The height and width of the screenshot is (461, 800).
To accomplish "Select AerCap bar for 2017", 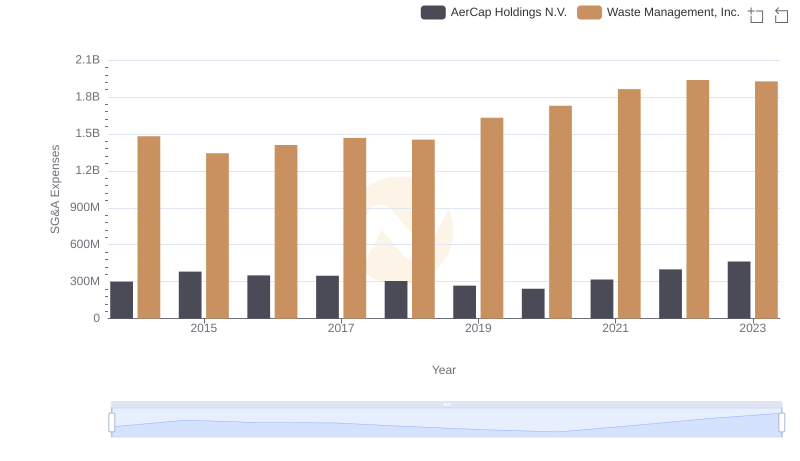I will [328, 297].
